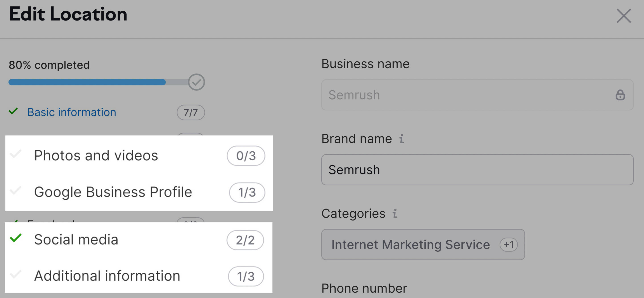Close the Edit Location dialog
Screen dimensions: 644x298
tap(623, 16)
